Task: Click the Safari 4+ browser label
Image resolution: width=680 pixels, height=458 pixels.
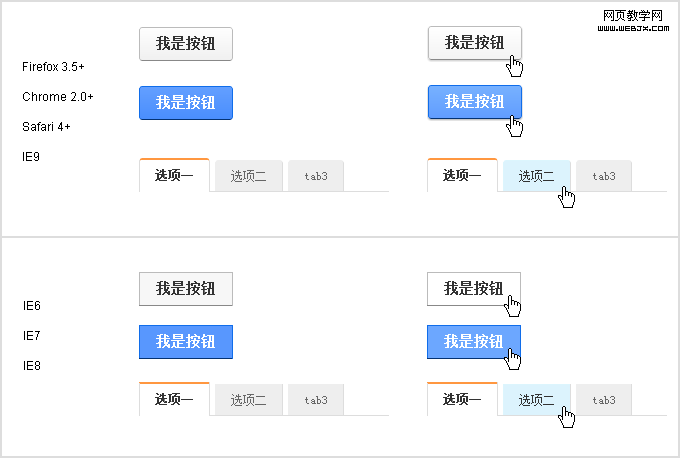Action: click(46, 127)
